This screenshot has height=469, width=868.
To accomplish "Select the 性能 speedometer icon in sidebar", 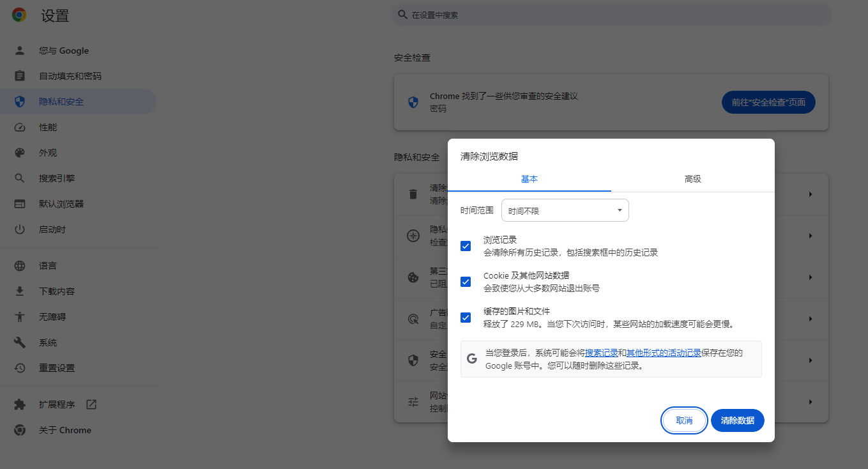I will coord(20,127).
